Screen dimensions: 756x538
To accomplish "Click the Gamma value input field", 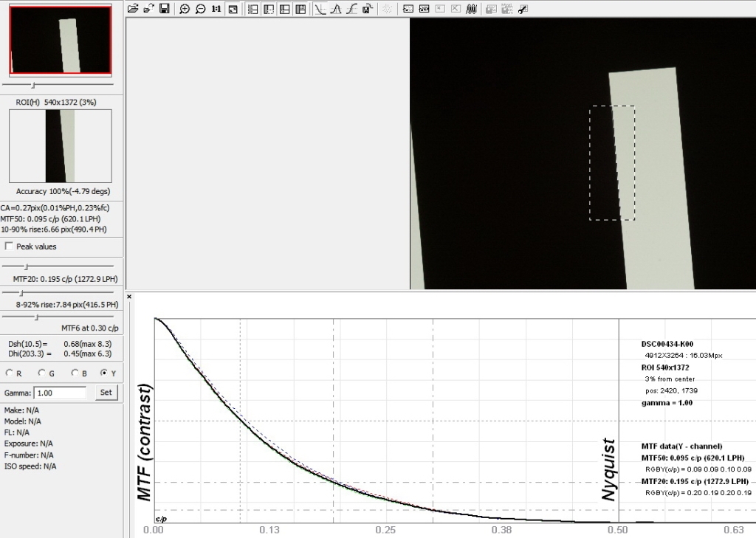I will coord(60,393).
